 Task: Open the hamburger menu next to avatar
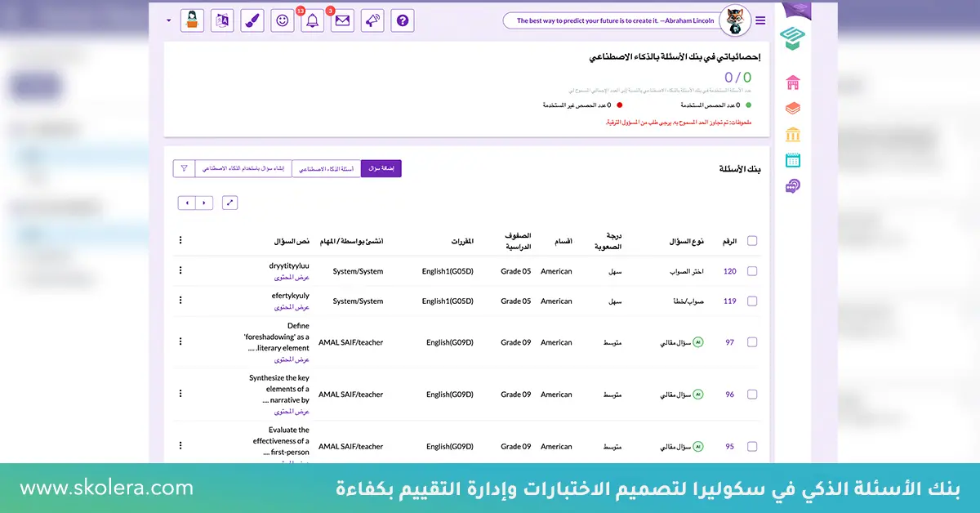pyautogui.click(x=760, y=20)
